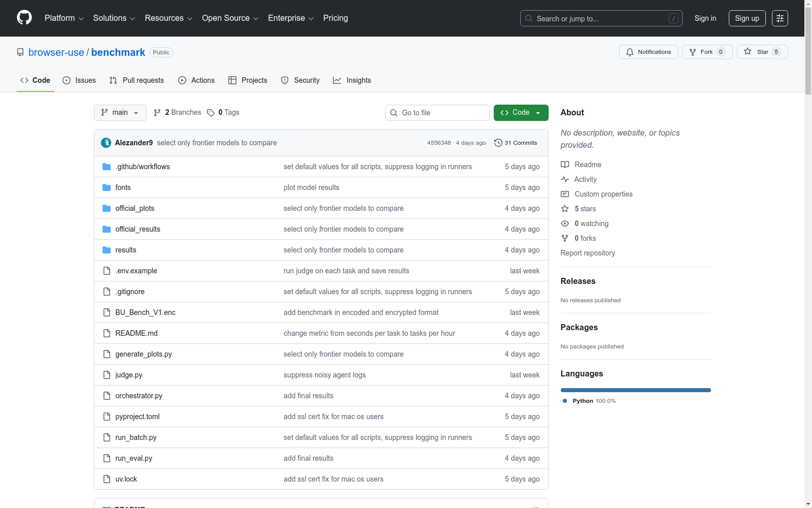Open the GitHub homepage logo
Image resolution: width=812 pixels, height=508 pixels.
[24, 18]
